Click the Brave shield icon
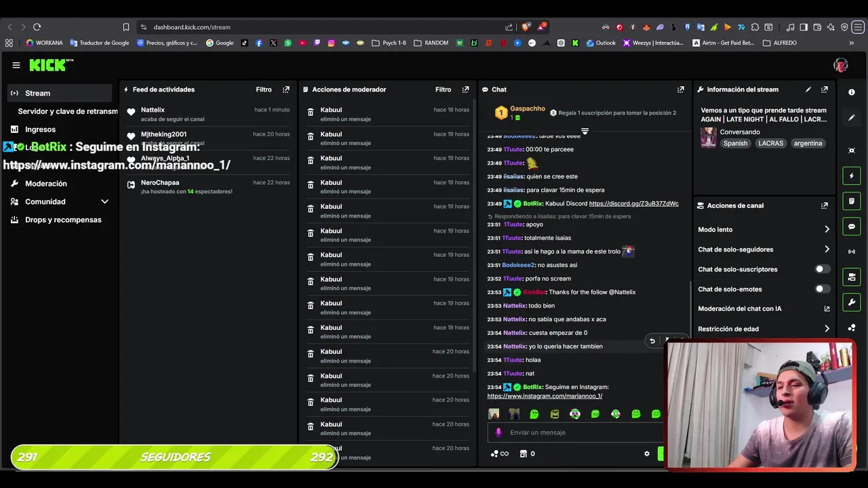The height and width of the screenshot is (488, 868). click(526, 27)
